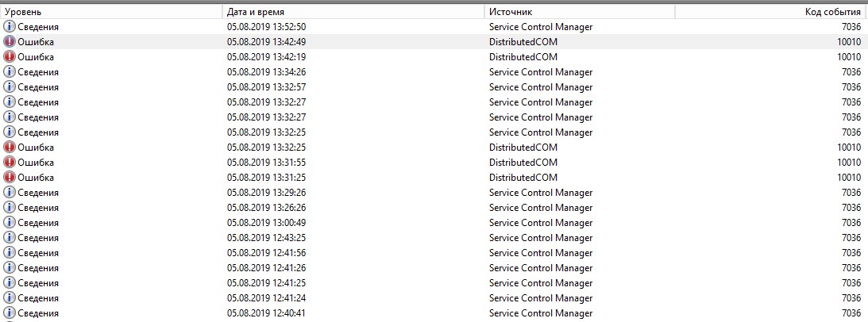The image size is (868, 322).
Task: Click the error icon for the 13:42:19 event
Action: click(x=10, y=57)
